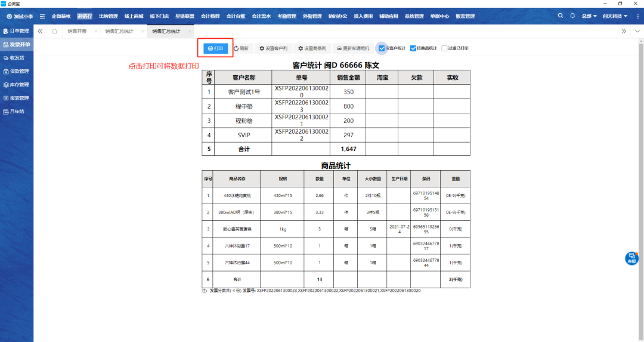The height and width of the screenshot is (342, 644).
Task: Click 更新车辆司机 vehicle update button
Action: point(353,48)
